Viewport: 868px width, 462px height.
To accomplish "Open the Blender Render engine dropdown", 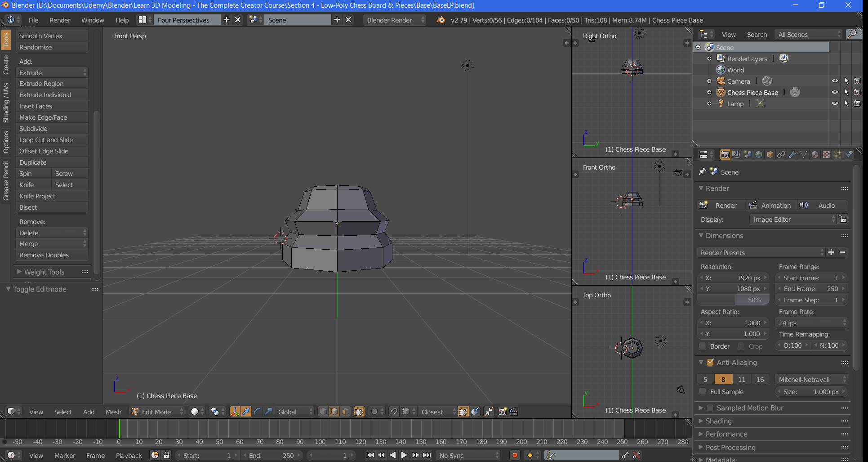I will pyautogui.click(x=394, y=20).
